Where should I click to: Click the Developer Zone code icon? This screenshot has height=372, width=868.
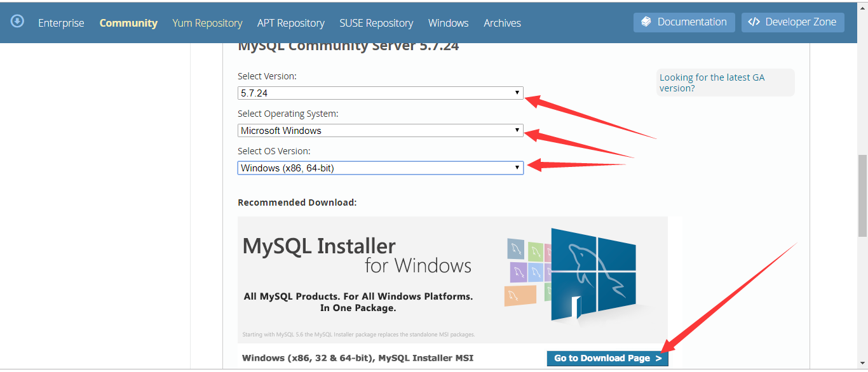click(x=754, y=22)
